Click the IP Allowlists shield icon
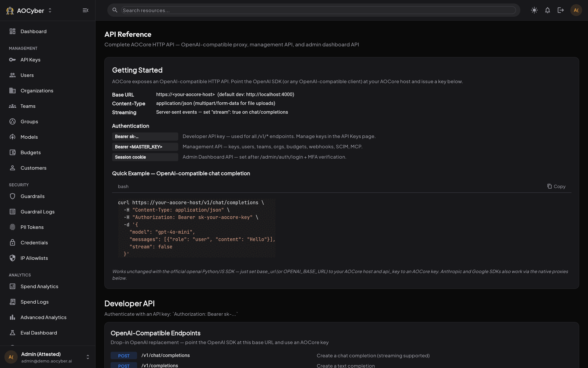 click(x=12, y=258)
